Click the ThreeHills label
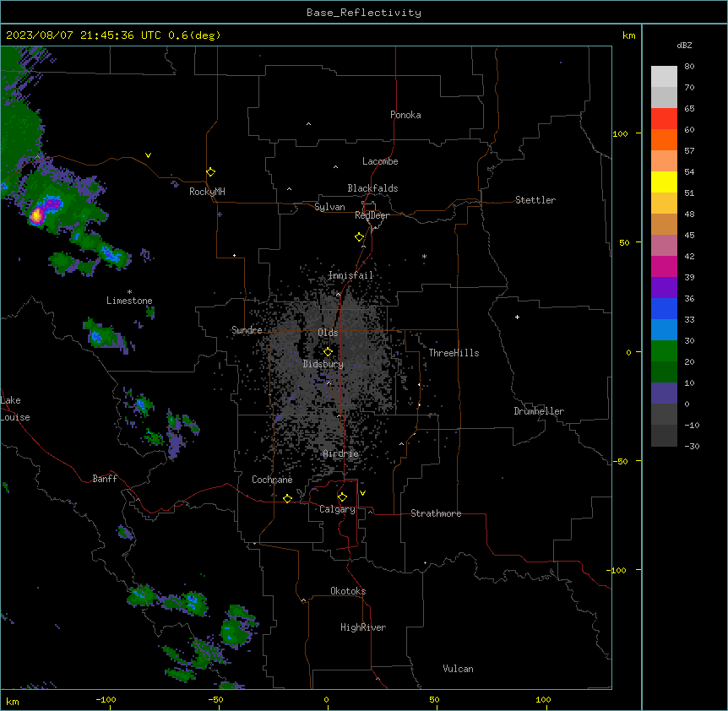The image size is (728, 711). pos(454,353)
